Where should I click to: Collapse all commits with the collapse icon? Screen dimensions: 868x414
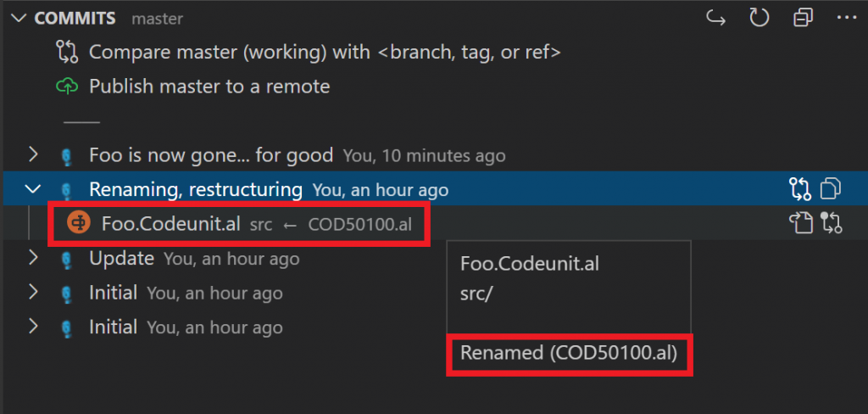tap(803, 19)
